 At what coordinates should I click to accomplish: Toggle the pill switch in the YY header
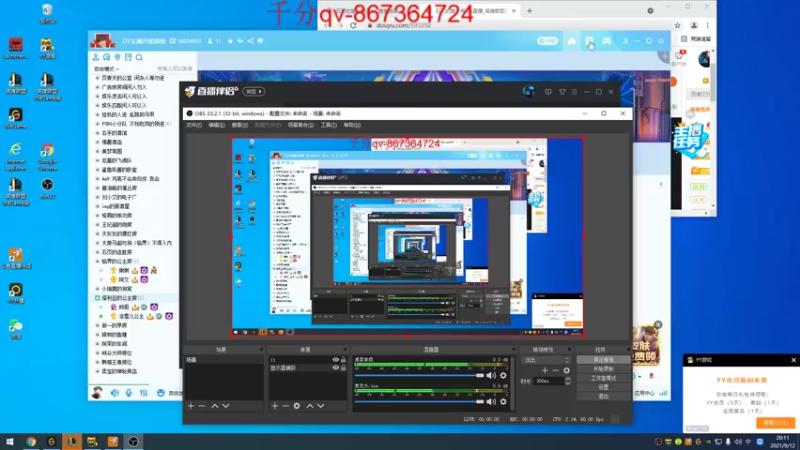[x=547, y=41]
